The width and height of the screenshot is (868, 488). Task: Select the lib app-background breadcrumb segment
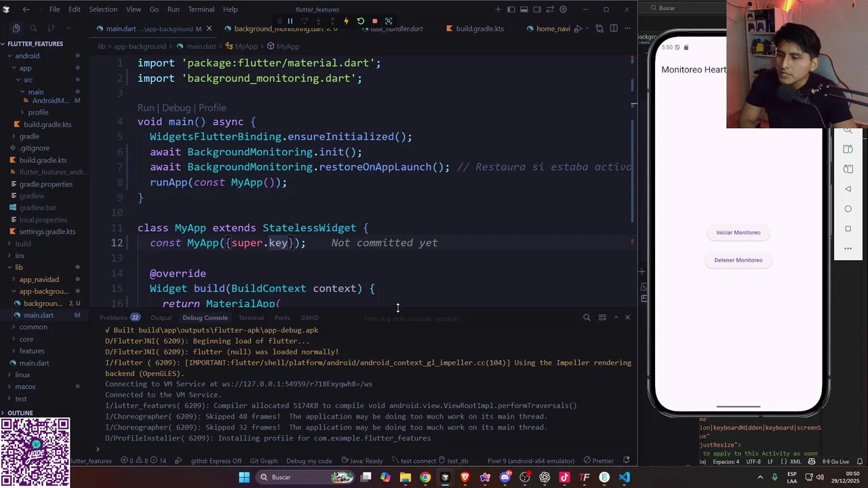click(x=139, y=46)
